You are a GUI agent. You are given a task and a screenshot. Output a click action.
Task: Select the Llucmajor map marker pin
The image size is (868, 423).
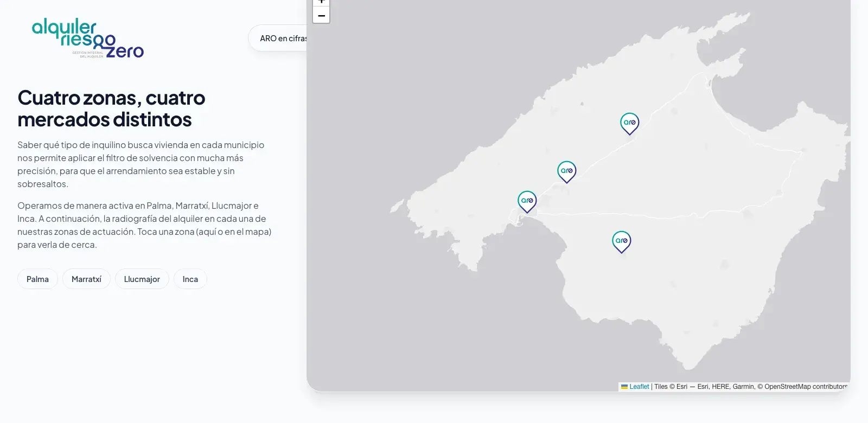[x=621, y=242]
